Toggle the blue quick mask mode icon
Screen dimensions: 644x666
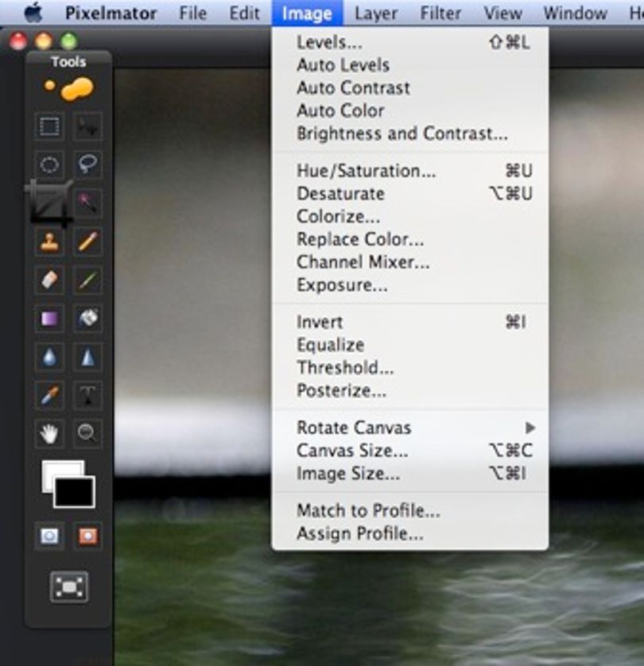pyautogui.click(x=49, y=536)
